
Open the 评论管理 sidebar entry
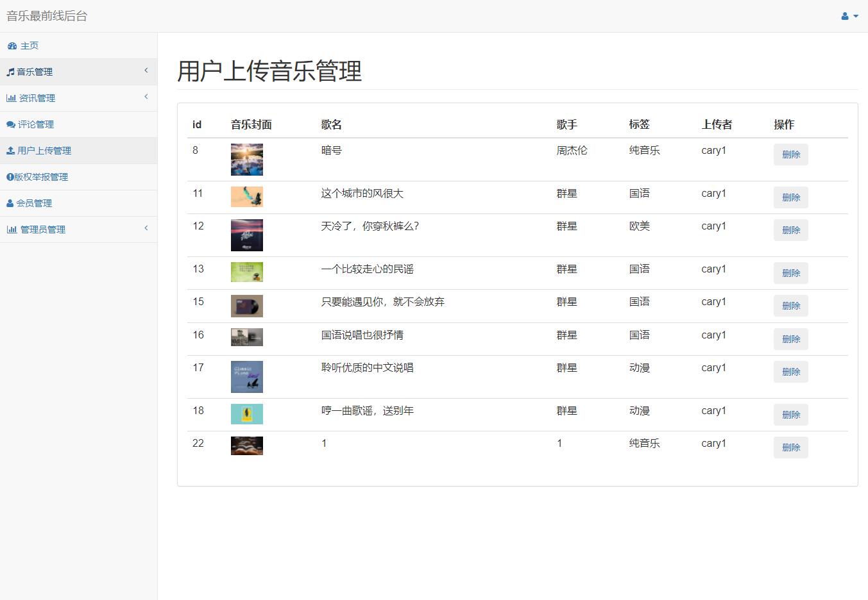click(37, 124)
